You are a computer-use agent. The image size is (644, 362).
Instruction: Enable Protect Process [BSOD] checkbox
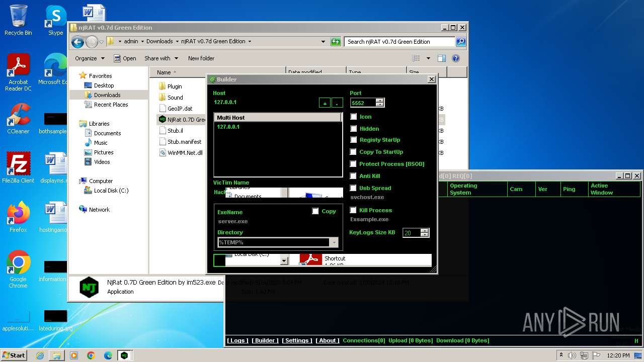tap(354, 164)
